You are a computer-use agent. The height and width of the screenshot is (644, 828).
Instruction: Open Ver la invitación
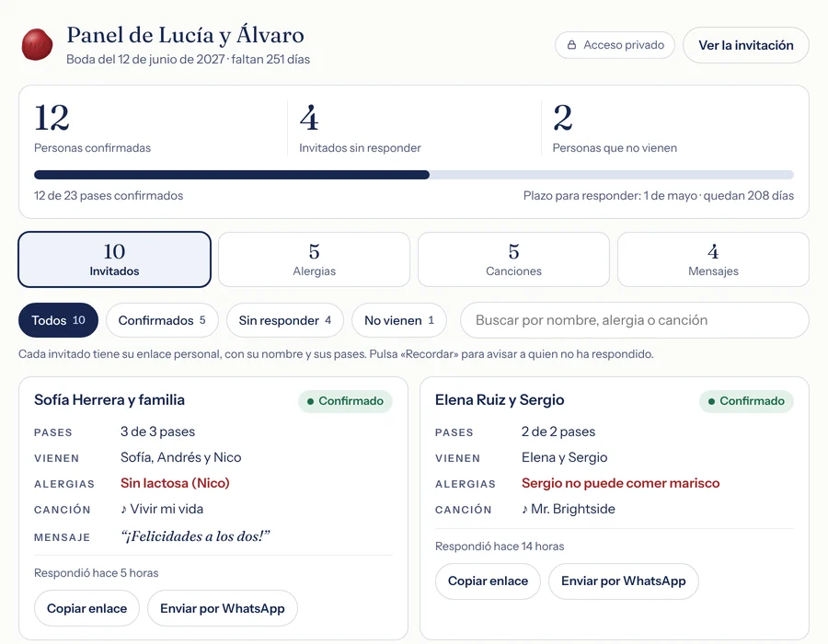point(745,45)
